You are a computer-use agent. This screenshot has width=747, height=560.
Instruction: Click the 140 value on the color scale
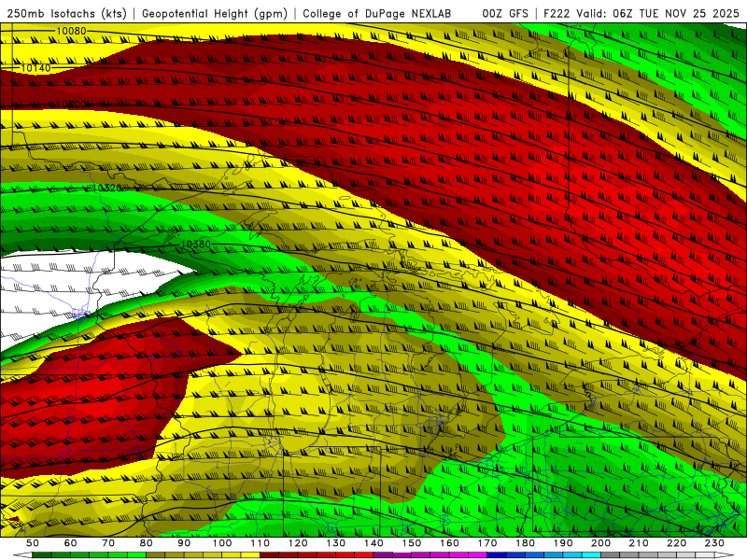373,543
